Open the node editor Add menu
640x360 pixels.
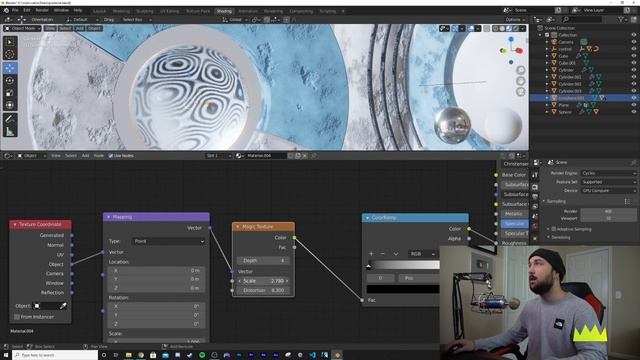(x=85, y=156)
